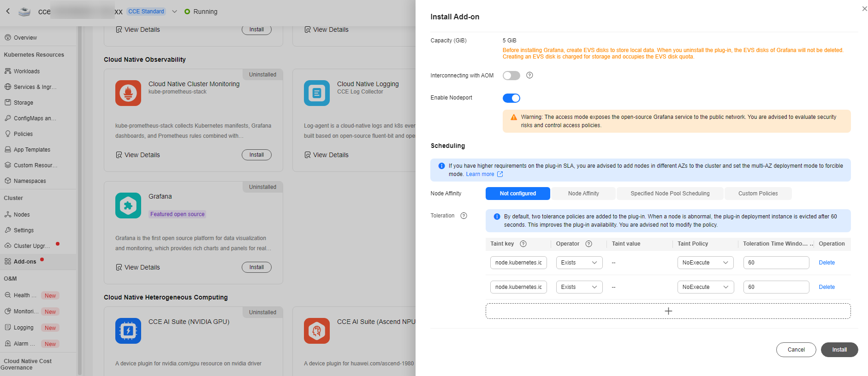Image resolution: width=868 pixels, height=376 pixels.
Task: Install the Grafana add-on from its card
Action: (x=256, y=267)
